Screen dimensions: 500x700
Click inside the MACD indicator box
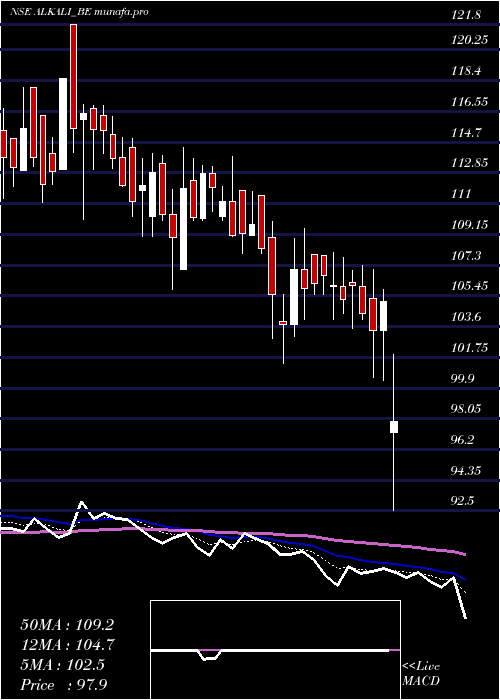click(275, 650)
